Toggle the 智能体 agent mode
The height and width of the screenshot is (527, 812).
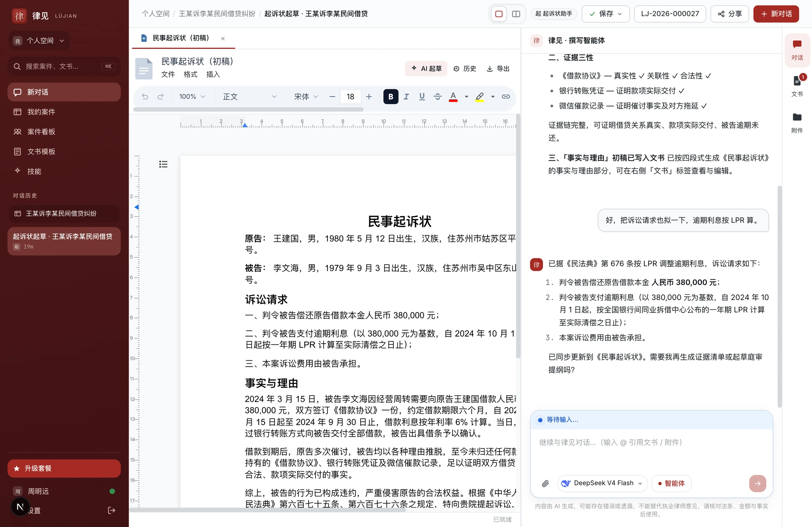pos(671,483)
